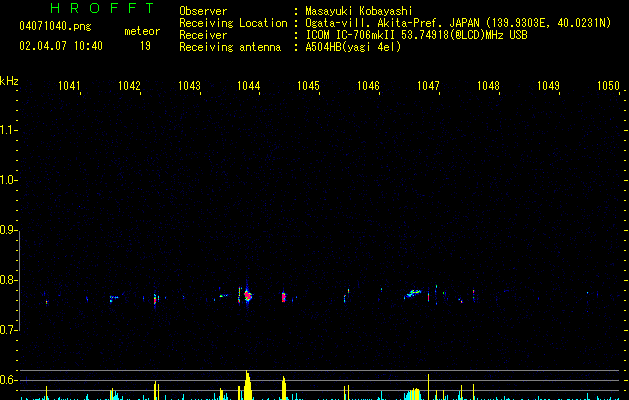Click the tallest yellow power peak at 1044
The image size is (629, 400).
coord(248,385)
